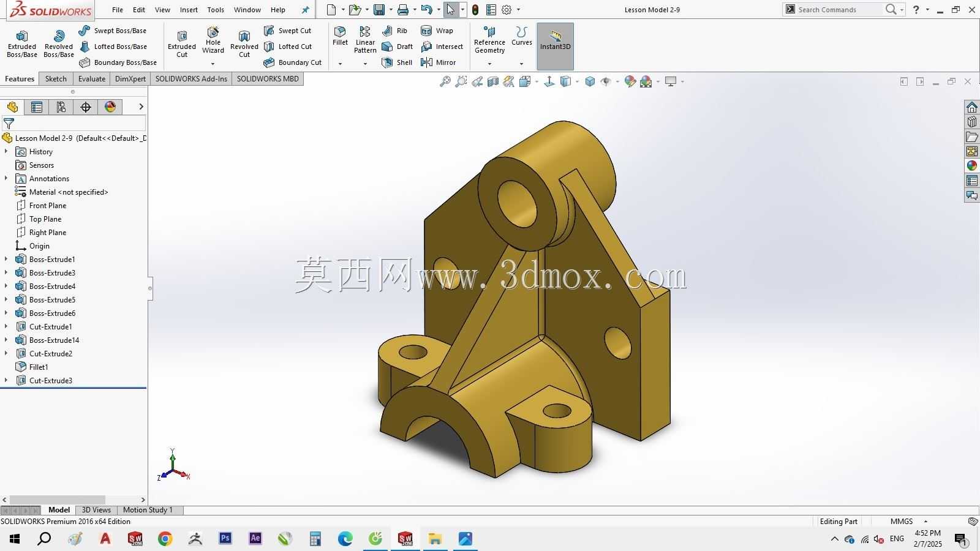The width and height of the screenshot is (980, 551).
Task: Select the Boundary Cut tool
Action: pos(292,62)
